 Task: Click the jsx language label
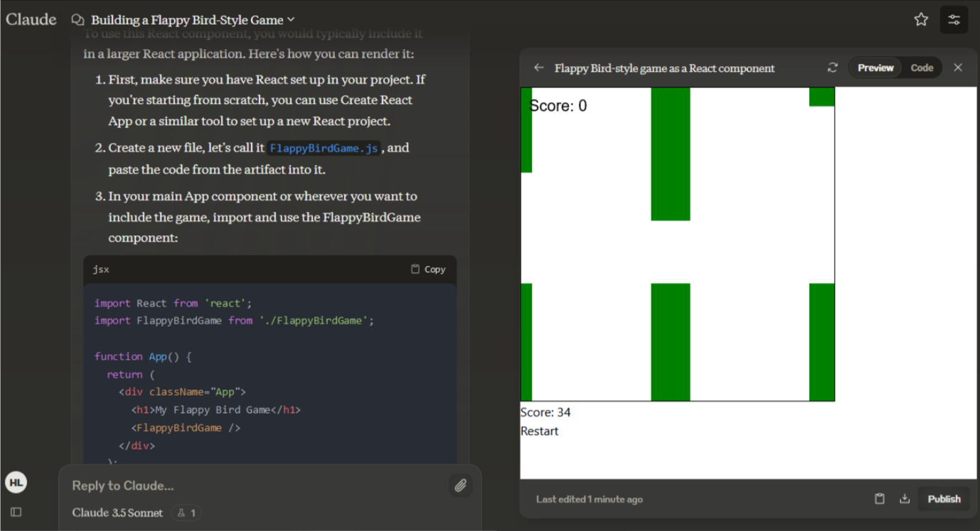101,269
